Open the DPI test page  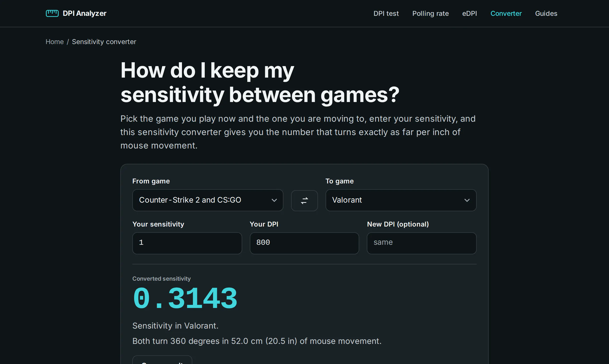[386, 13]
